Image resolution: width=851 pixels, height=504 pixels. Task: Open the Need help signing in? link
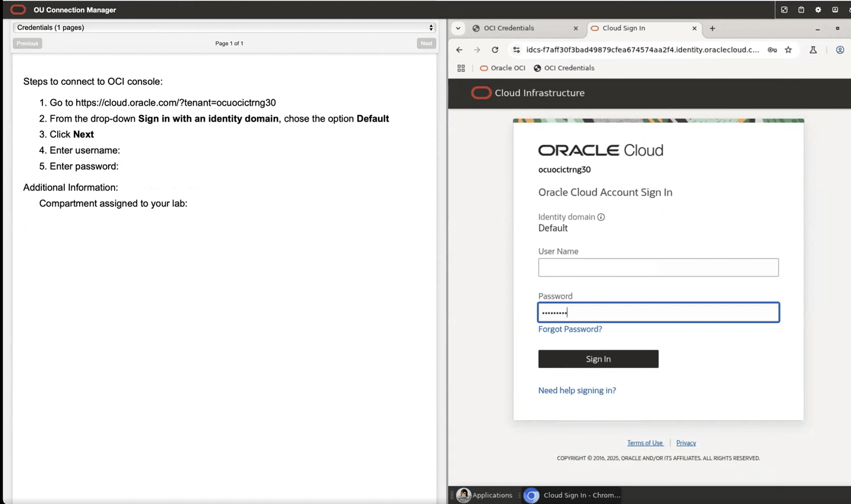click(x=577, y=390)
